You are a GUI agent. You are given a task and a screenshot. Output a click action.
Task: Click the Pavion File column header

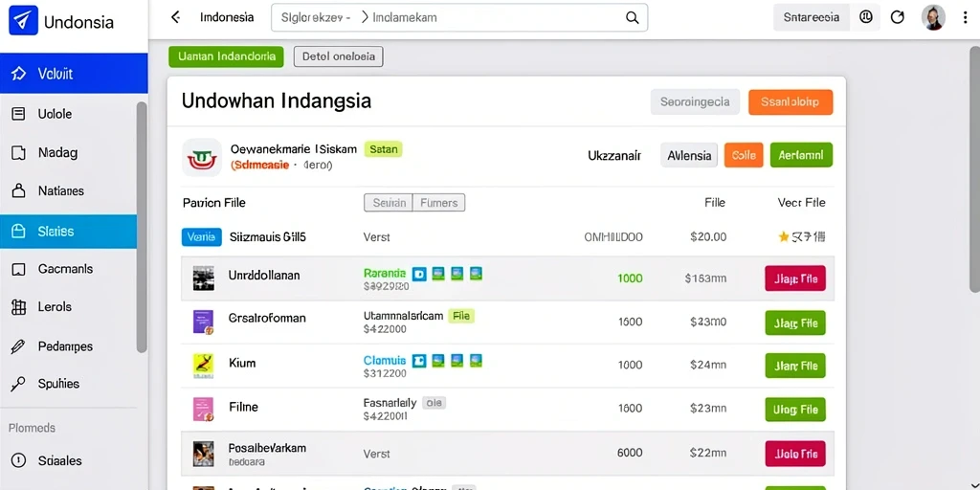click(x=213, y=203)
